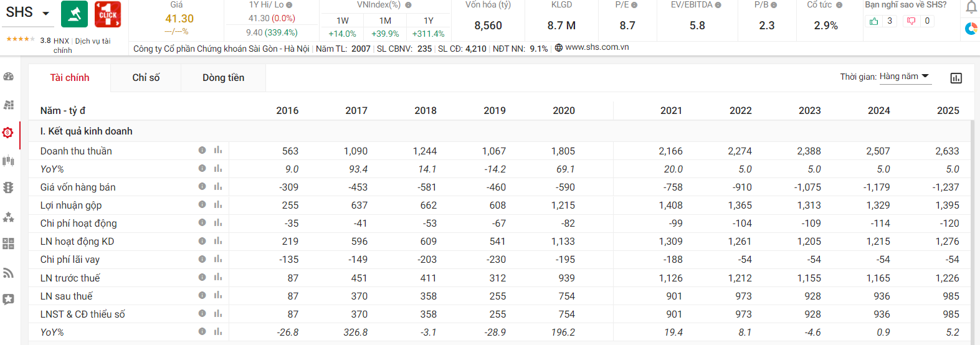Click the info icon for Lợi nhuận gộp
This screenshot has width=980, height=345.
point(202,204)
